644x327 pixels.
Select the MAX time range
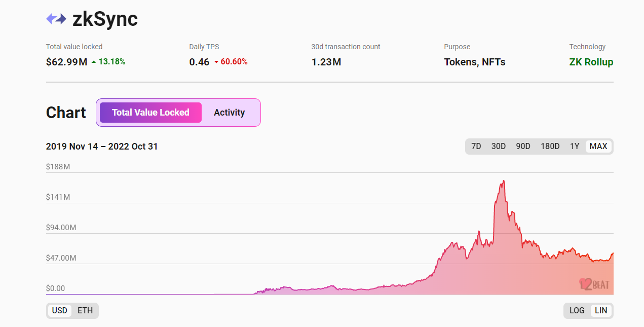pyautogui.click(x=598, y=147)
